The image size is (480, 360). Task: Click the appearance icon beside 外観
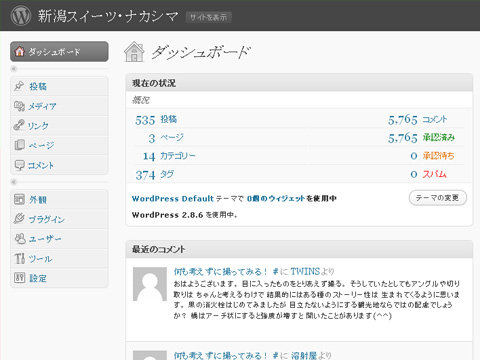[19, 199]
